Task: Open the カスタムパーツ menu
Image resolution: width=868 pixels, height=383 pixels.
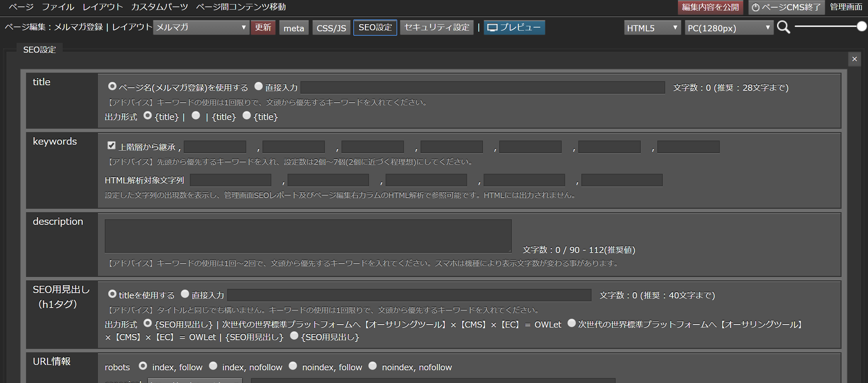Action: (x=159, y=7)
